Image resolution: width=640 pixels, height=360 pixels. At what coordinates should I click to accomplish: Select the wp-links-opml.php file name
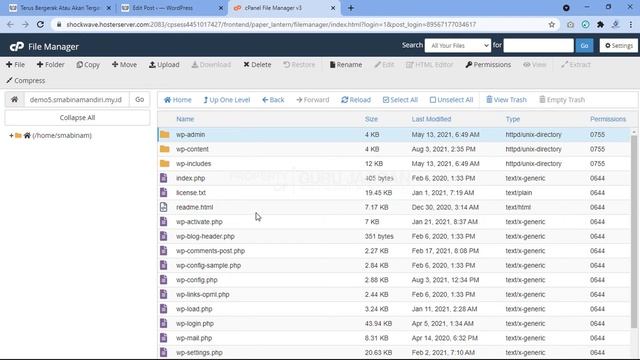point(202,294)
